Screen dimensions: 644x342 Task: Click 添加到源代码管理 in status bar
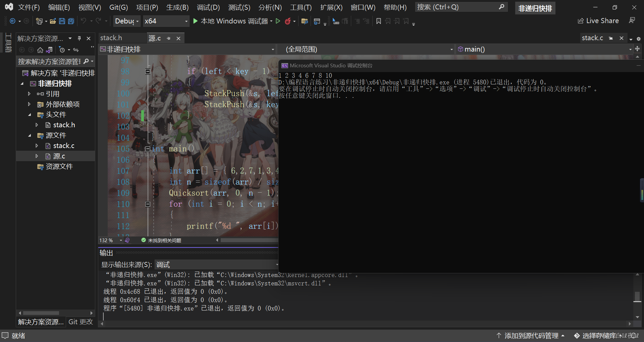click(x=530, y=336)
